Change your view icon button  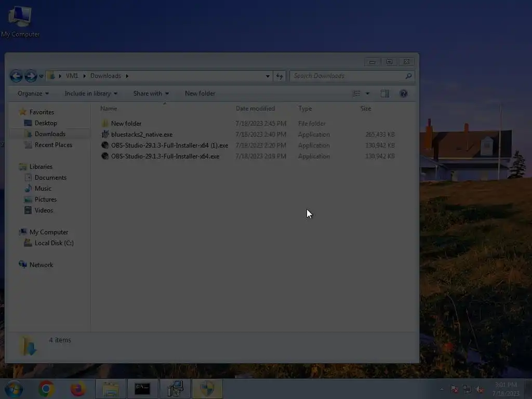click(356, 94)
